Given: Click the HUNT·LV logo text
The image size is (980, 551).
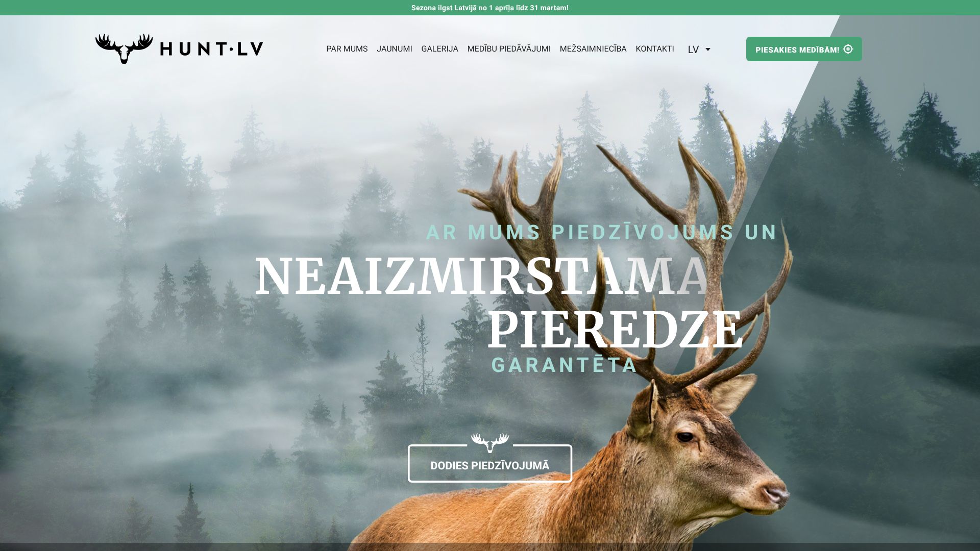Looking at the screenshot, I should [x=211, y=49].
